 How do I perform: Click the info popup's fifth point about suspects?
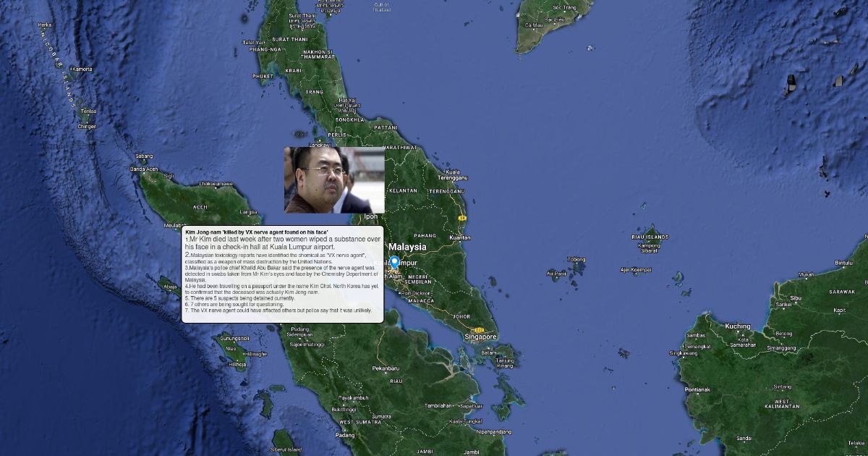coord(240,298)
